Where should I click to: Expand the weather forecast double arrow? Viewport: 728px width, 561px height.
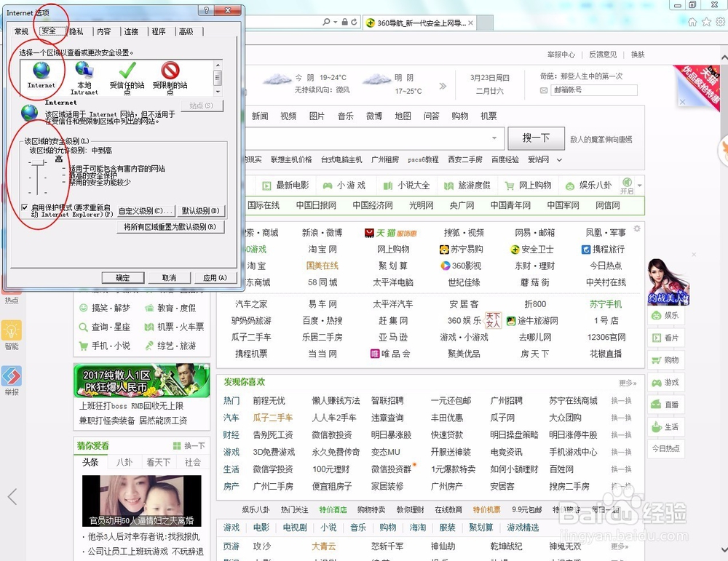tap(443, 86)
